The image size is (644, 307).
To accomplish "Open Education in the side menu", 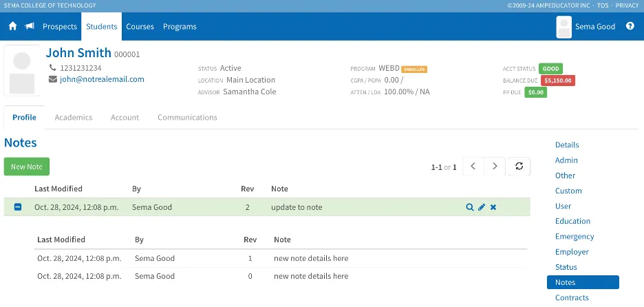I will point(572,221).
